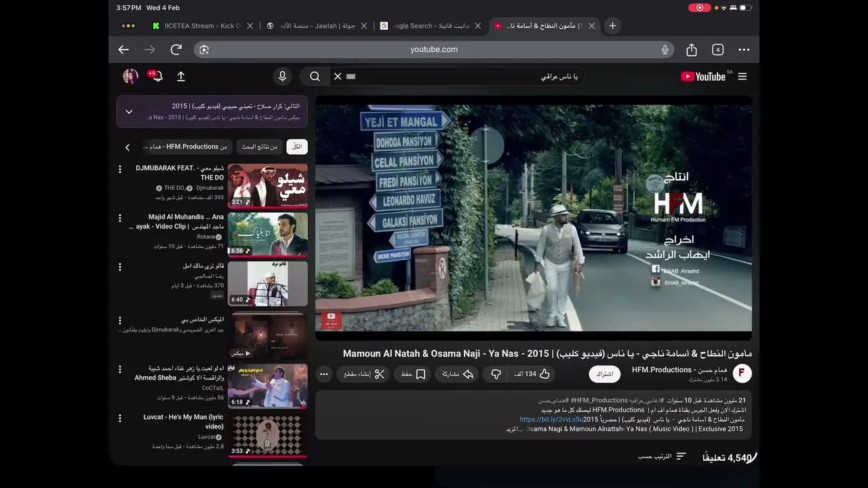Expand the description with '...المزيد'
The width and height of the screenshot is (868, 488).
click(x=515, y=429)
